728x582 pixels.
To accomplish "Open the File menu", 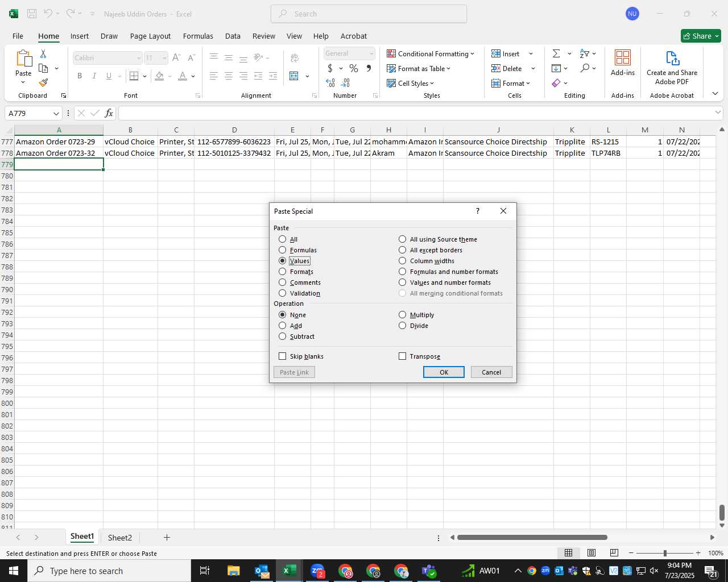I will [18, 36].
